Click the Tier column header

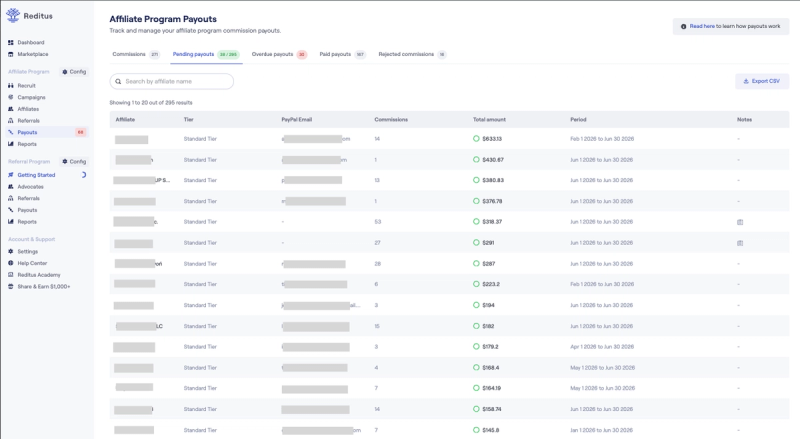coord(189,119)
